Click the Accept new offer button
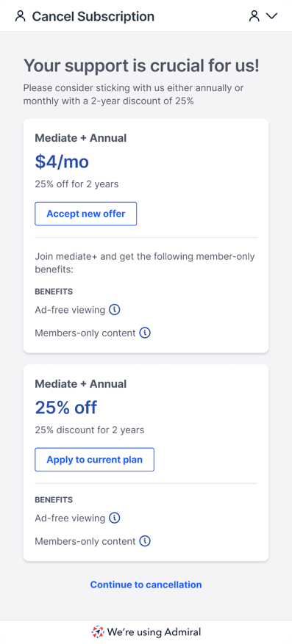This screenshot has height=644, width=292. pyautogui.click(x=85, y=214)
